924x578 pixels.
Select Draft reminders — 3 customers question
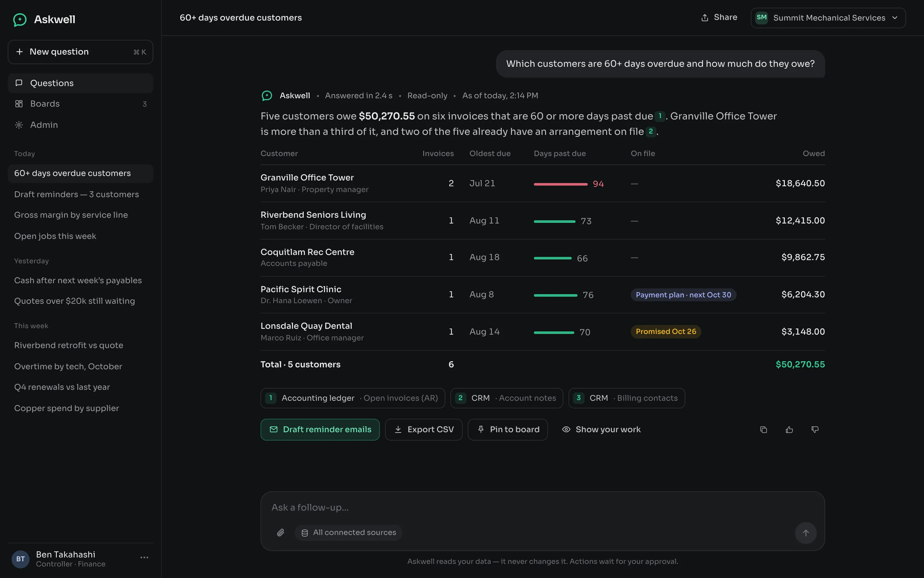(x=80, y=194)
